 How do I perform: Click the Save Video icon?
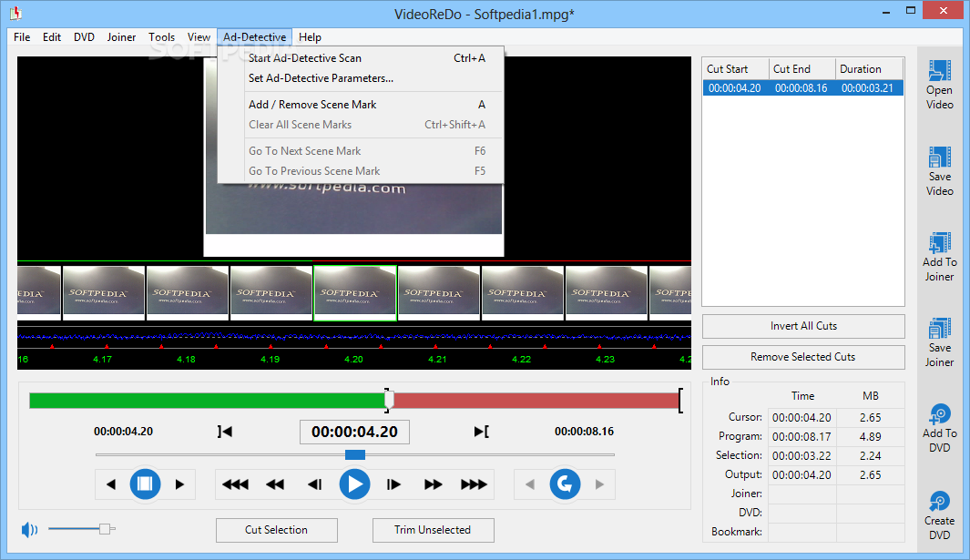pos(939,158)
